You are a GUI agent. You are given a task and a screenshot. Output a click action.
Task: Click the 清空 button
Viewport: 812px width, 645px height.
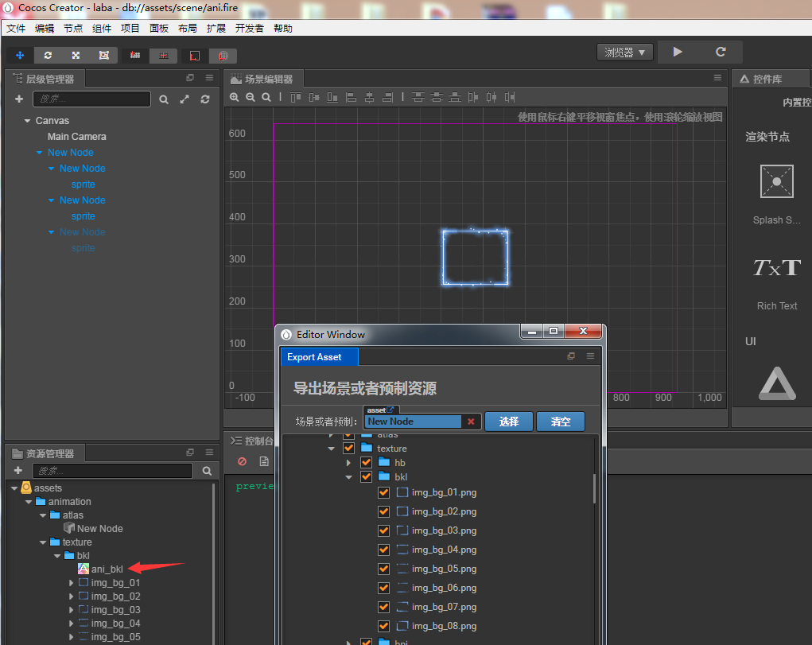560,422
